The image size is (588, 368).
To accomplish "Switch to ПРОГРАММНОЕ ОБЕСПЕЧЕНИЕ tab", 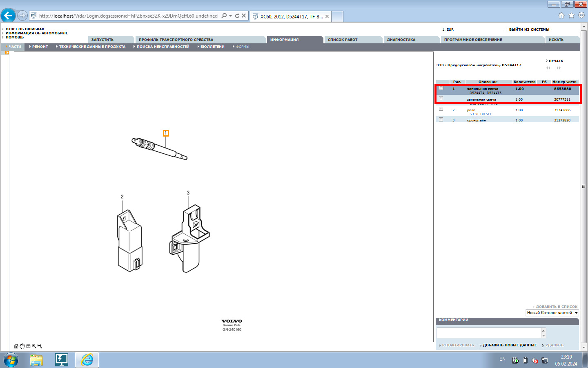I will pos(492,40).
